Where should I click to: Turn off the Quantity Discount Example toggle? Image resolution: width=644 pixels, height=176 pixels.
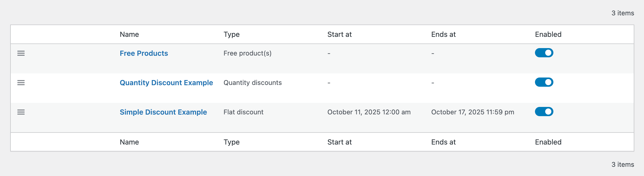544,82
